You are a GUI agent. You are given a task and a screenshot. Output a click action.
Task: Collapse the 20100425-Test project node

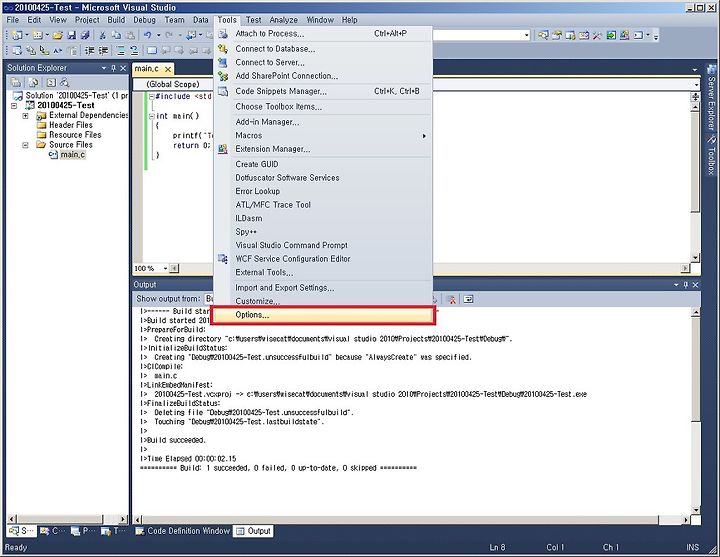pos(14,106)
